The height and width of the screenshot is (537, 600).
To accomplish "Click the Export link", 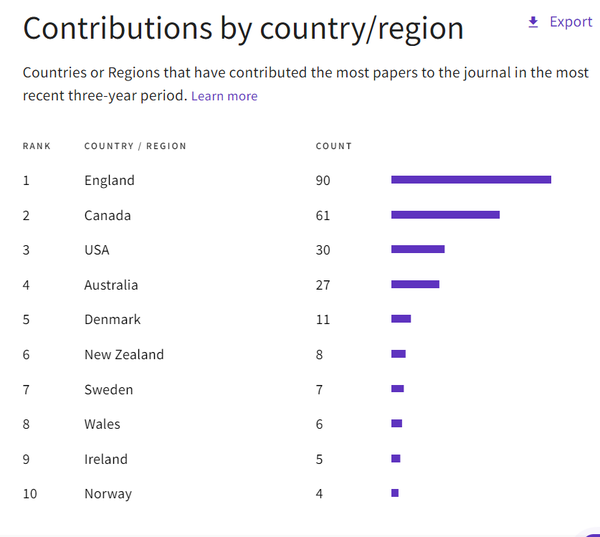I will pos(571,22).
